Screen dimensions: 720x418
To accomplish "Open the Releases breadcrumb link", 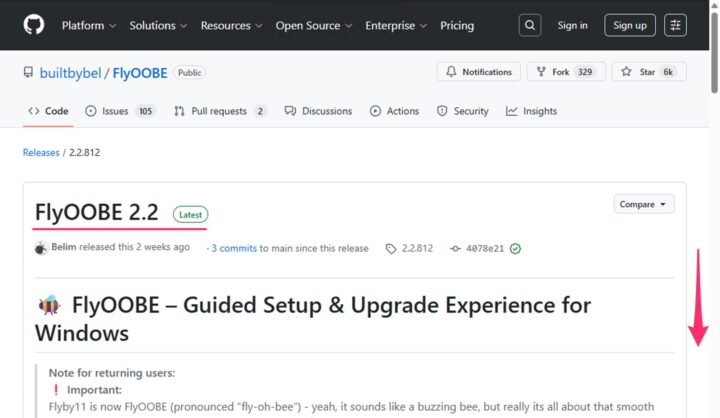I will click(x=41, y=152).
